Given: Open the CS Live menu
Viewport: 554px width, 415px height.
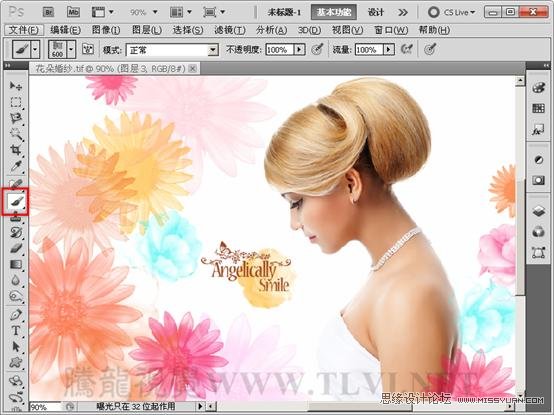Looking at the screenshot, I should pyautogui.click(x=451, y=12).
